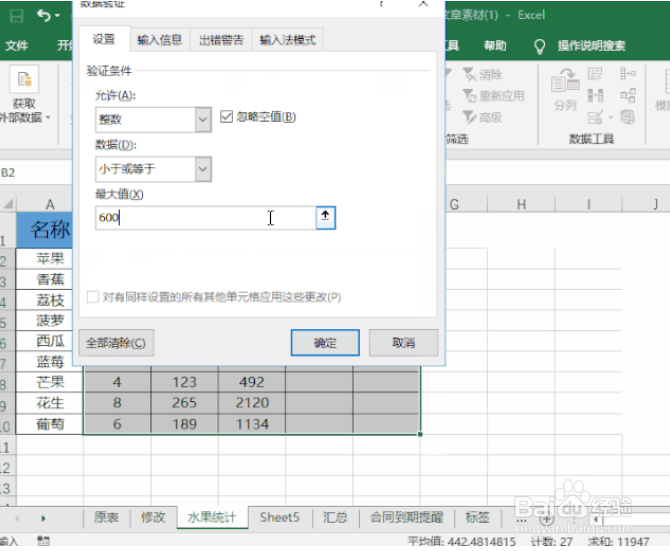This screenshot has width=670, height=551.
Task: Switch to the 输入法模式 dialog tab
Action: pyautogui.click(x=287, y=40)
